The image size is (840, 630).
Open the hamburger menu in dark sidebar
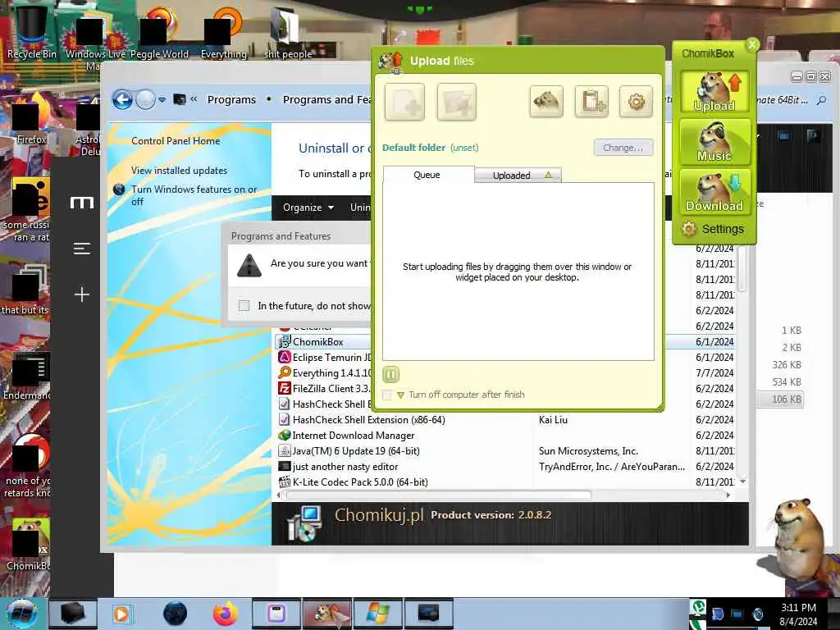(x=82, y=249)
